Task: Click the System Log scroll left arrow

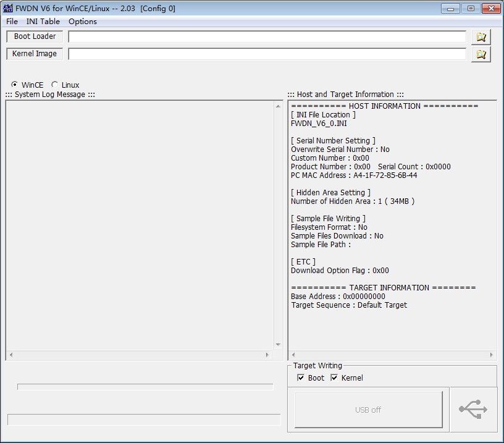Action: point(11,355)
